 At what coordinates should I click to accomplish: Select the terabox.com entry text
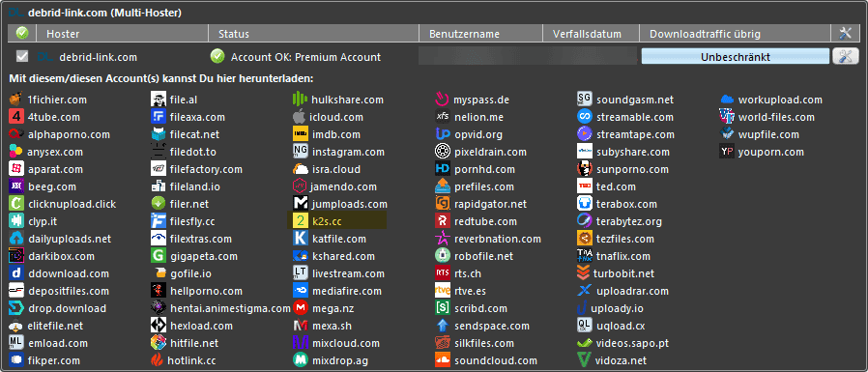pyautogui.click(x=626, y=204)
